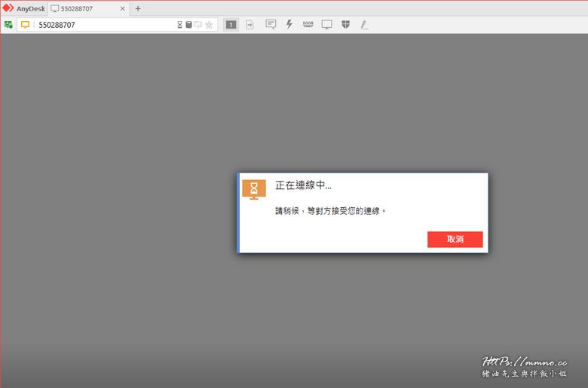This screenshot has width=588, height=388.
Task: Click the monitor chat icon in address bar
Action: [x=198, y=25]
